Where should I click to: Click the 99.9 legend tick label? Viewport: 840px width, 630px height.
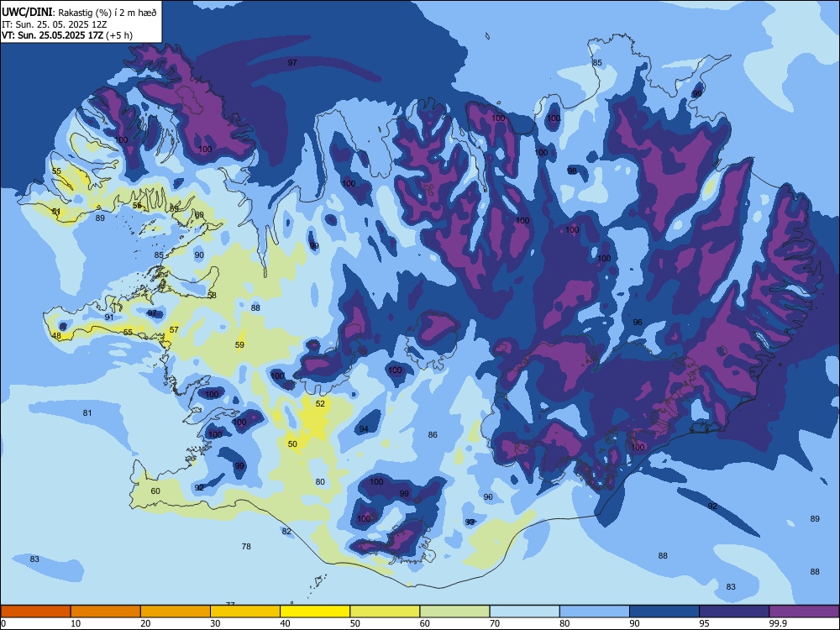(x=778, y=623)
